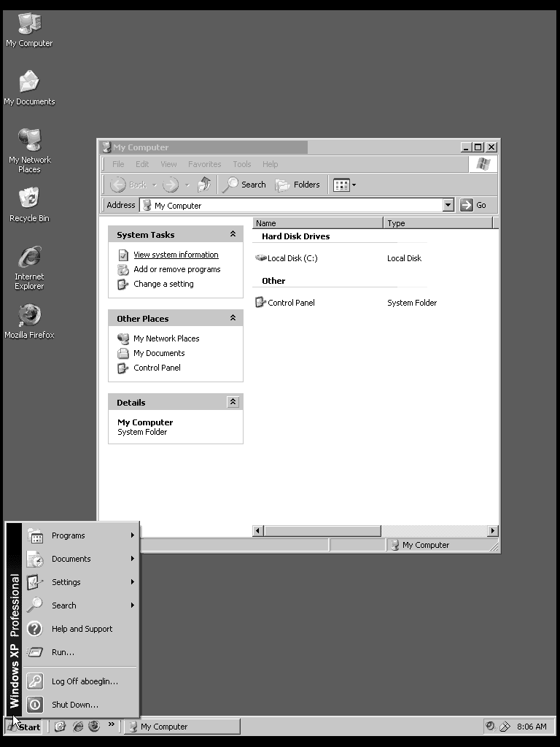The image size is (560, 747).
Task: Choose Run... from Start menu
Action: [x=81, y=652]
